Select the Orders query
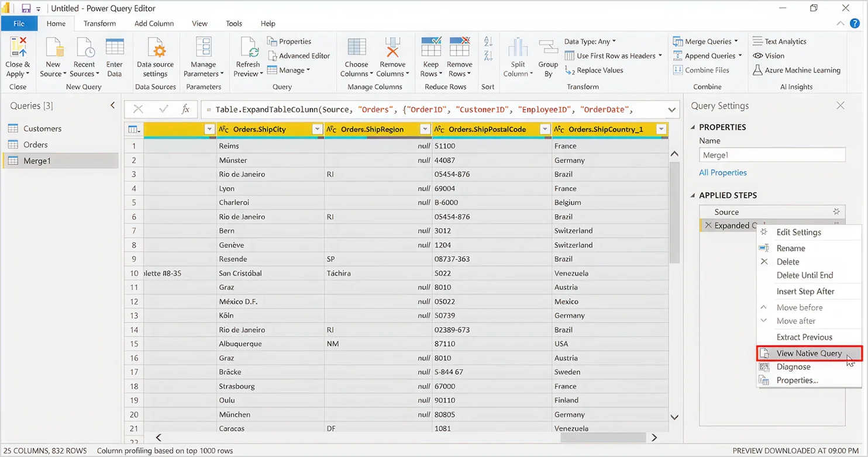The height and width of the screenshot is (457, 868). (60, 144)
